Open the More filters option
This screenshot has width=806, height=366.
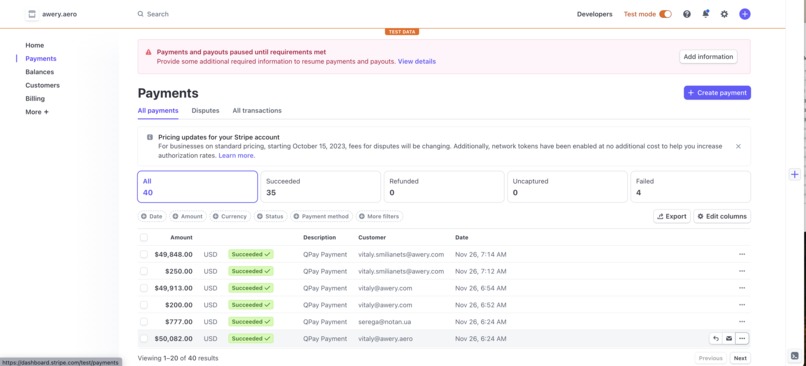click(379, 216)
